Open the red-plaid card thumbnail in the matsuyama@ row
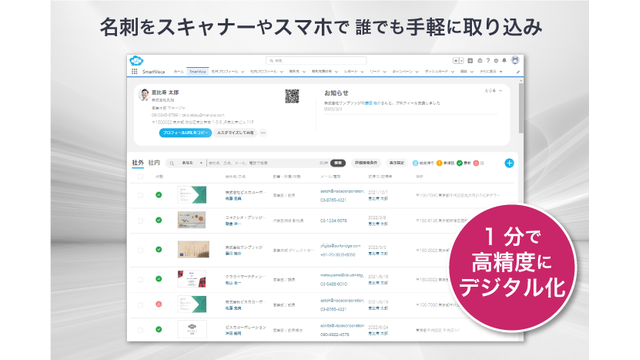This screenshot has height=360, width=640. pyautogui.click(x=192, y=279)
